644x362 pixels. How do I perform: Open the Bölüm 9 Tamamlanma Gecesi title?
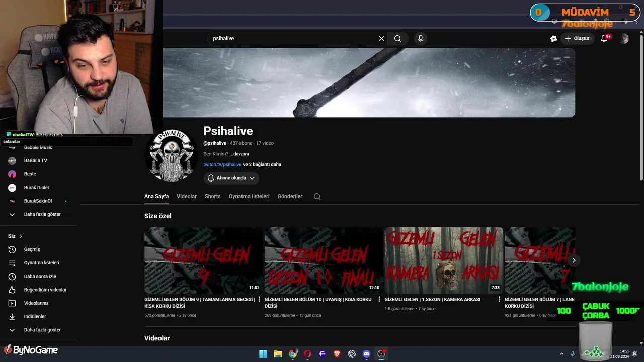(x=200, y=302)
